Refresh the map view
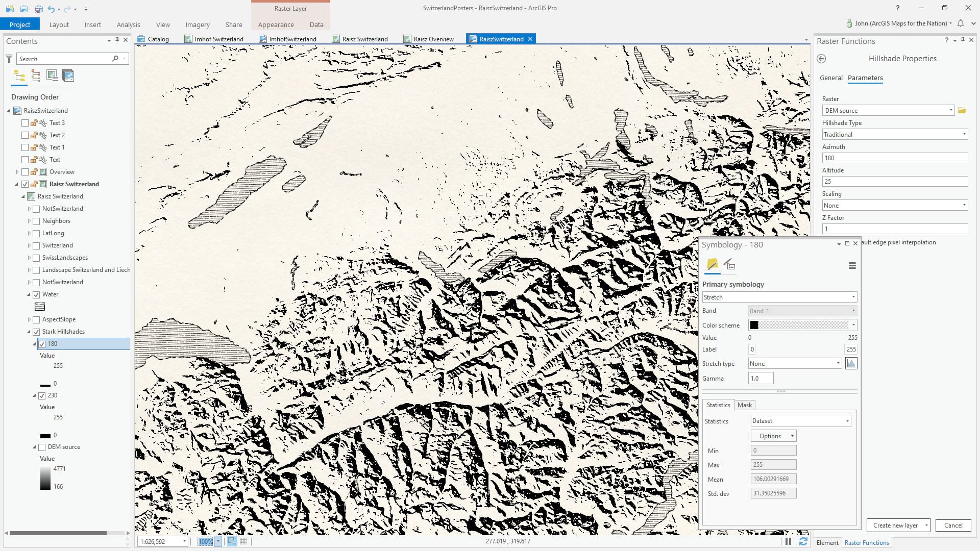This screenshot has width=980, height=551. pyautogui.click(x=803, y=541)
